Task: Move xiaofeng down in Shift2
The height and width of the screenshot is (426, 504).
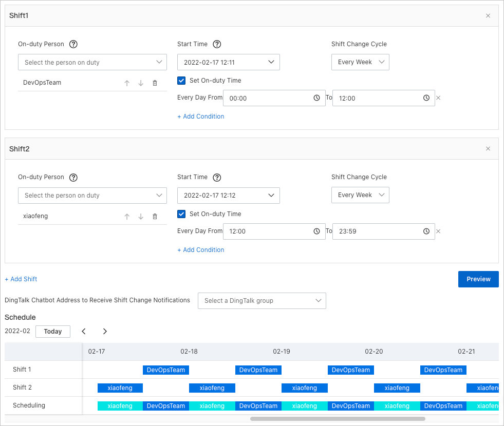Action: [x=141, y=217]
